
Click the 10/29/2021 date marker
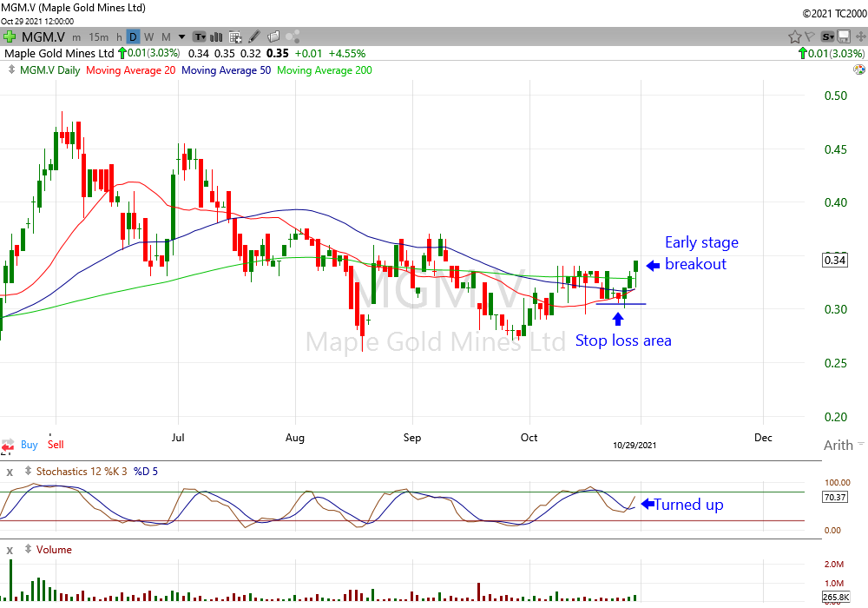(x=635, y=446)
